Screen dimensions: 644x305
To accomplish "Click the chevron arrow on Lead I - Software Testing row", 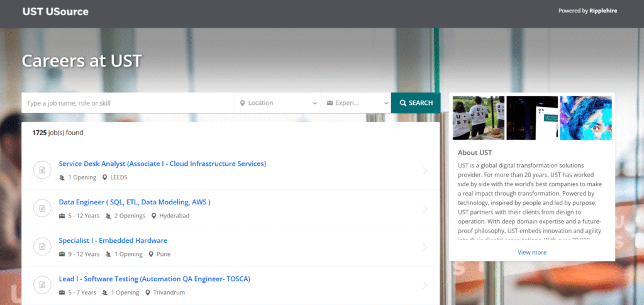I will [425, 286].
